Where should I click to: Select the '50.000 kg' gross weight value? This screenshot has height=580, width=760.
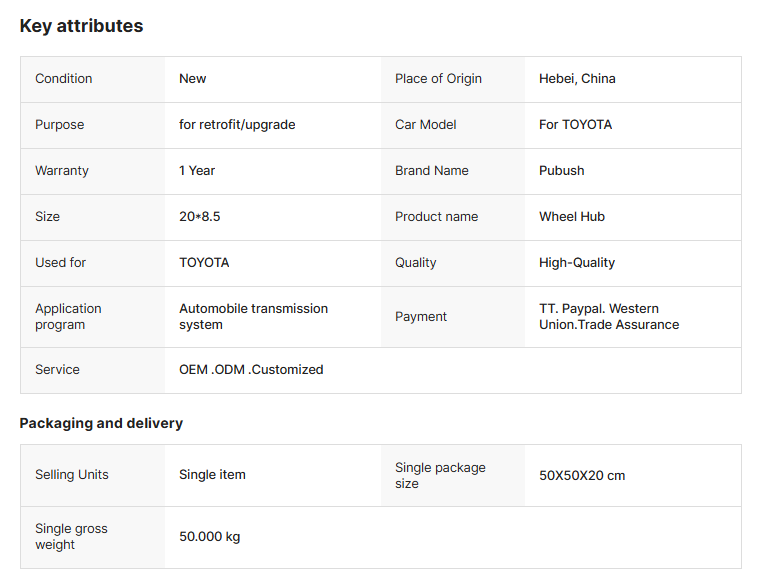209,537
